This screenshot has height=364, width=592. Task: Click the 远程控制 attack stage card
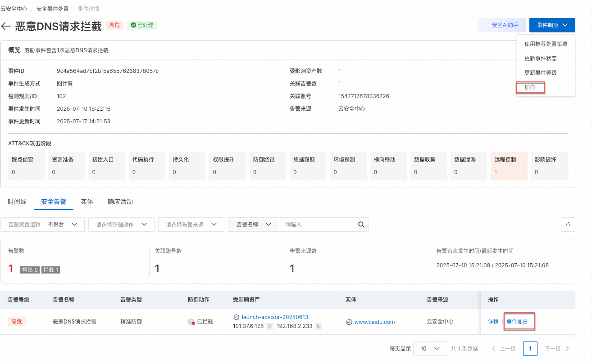pos(509,166)
